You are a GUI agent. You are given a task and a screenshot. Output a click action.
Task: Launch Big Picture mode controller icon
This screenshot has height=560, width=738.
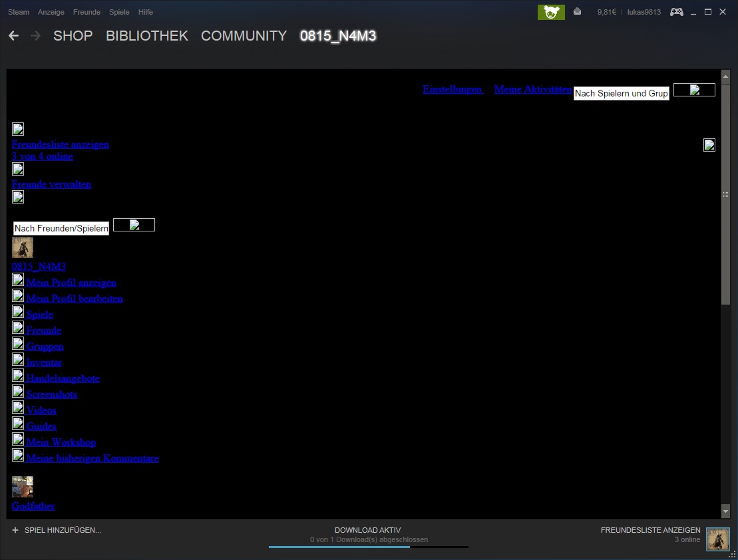click(677, 12)
